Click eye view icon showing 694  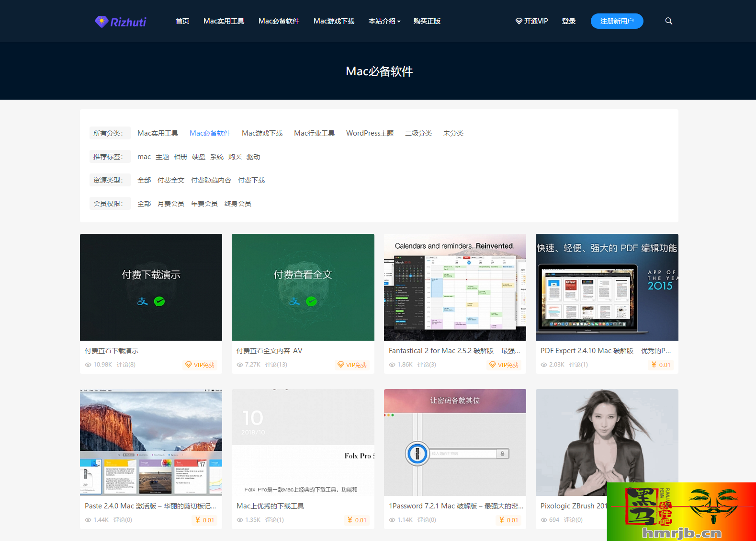pos(544,520)
